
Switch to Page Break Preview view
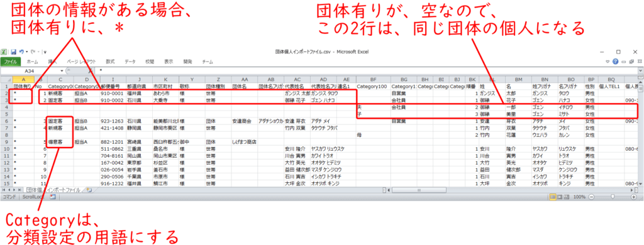[x=567, y=197]
